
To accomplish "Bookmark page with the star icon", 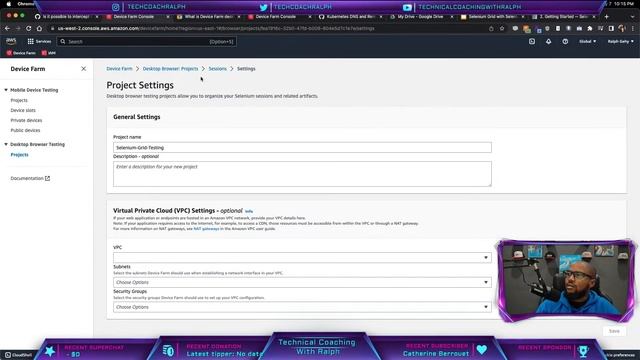I will point(502,29).
